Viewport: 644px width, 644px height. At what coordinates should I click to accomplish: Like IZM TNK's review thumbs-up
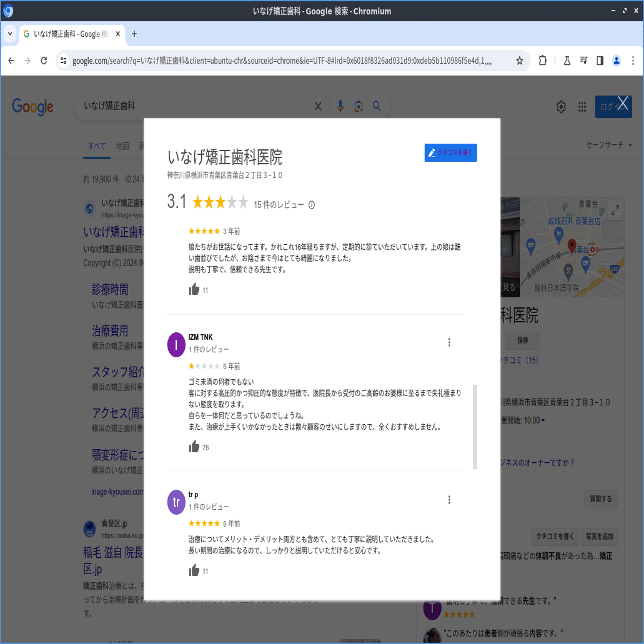[x=194, y=447]
